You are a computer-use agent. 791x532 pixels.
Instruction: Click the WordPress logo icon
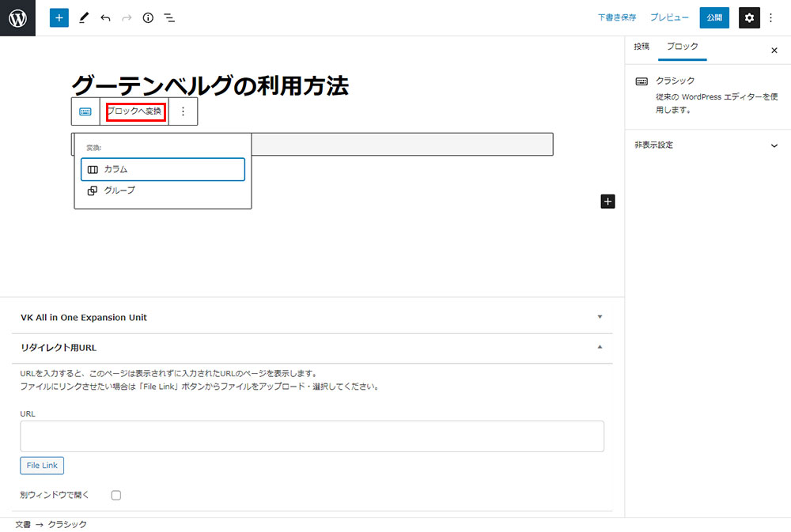pyautogui.click(x=17, y=17)
